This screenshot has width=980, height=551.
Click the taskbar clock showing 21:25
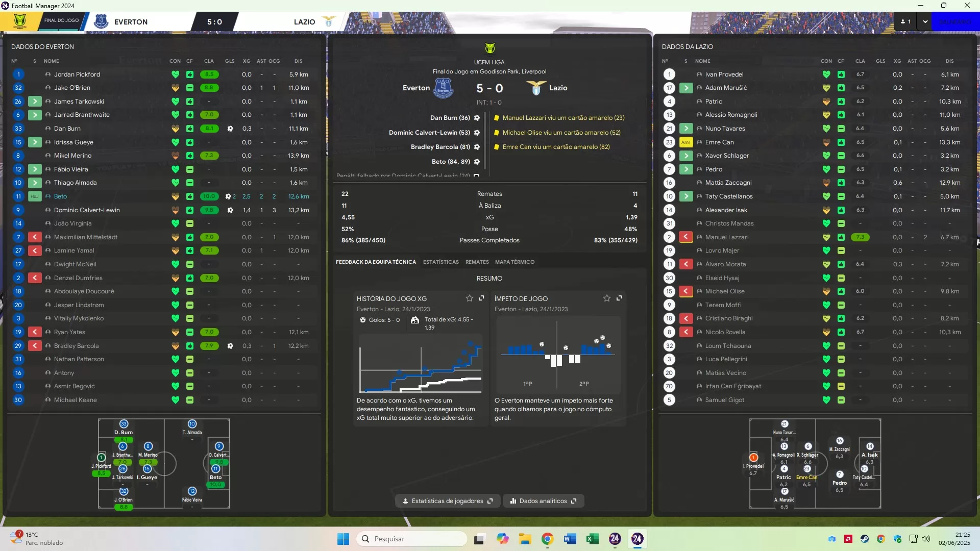tap(954, 539)
